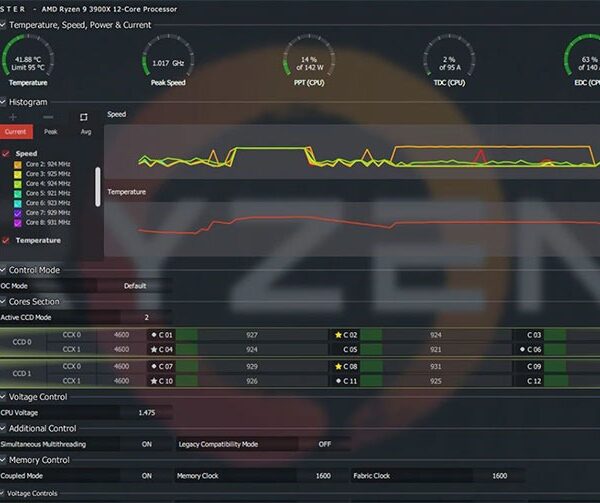Viewport: 600px width, 503px height.
Task: Click core C 01 green speed bar
Action: pyautogui.click(x=186, y=335)
